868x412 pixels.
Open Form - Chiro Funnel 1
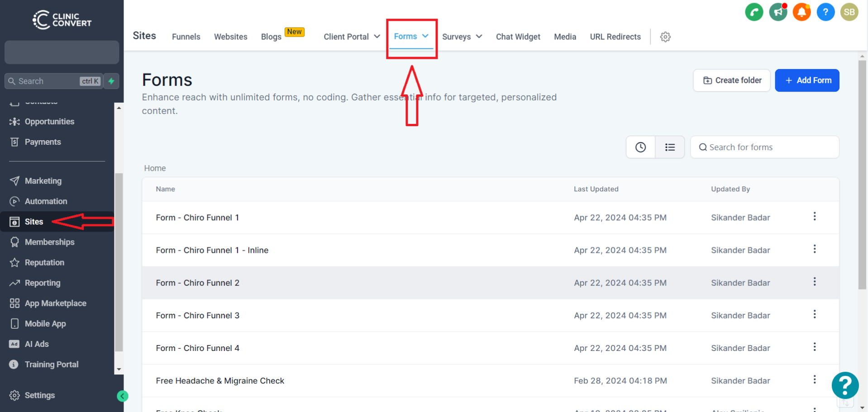[197, 218]
